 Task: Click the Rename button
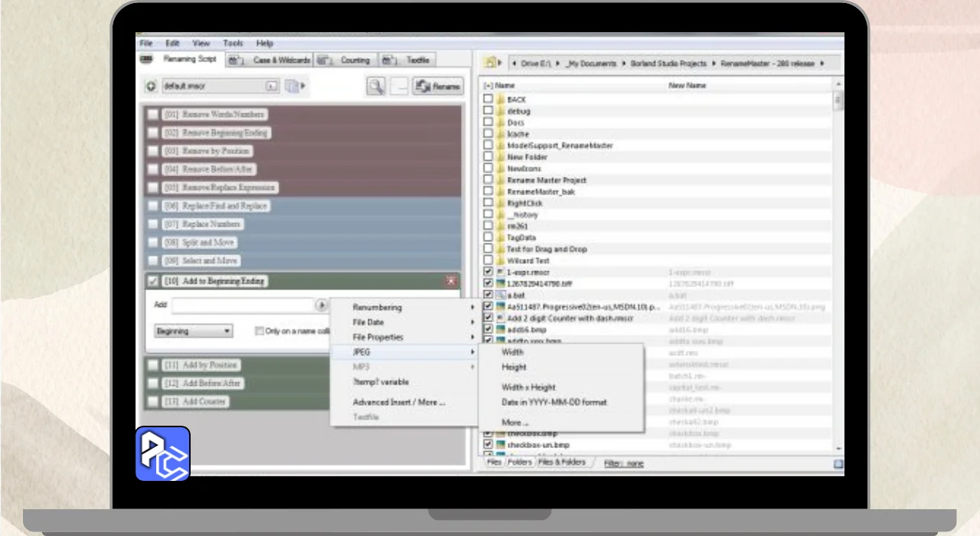pyautogui.click(x=437, y=87)
